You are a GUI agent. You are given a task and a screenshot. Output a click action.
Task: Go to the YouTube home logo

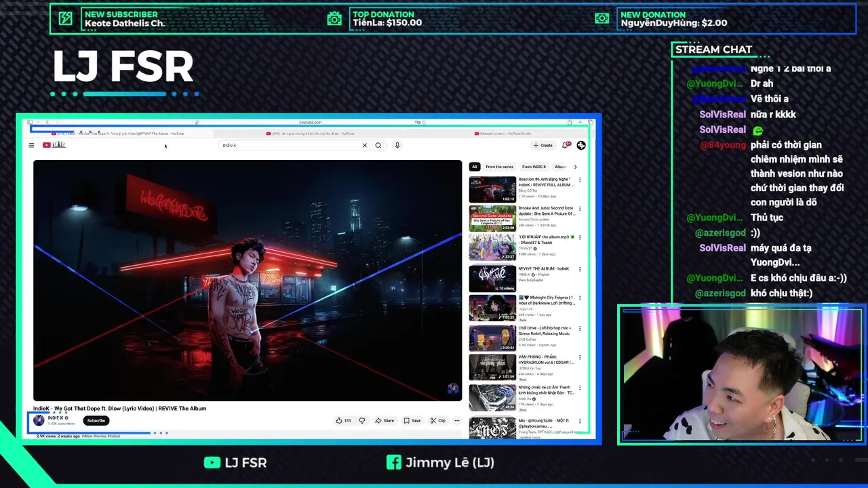point(54,145)
